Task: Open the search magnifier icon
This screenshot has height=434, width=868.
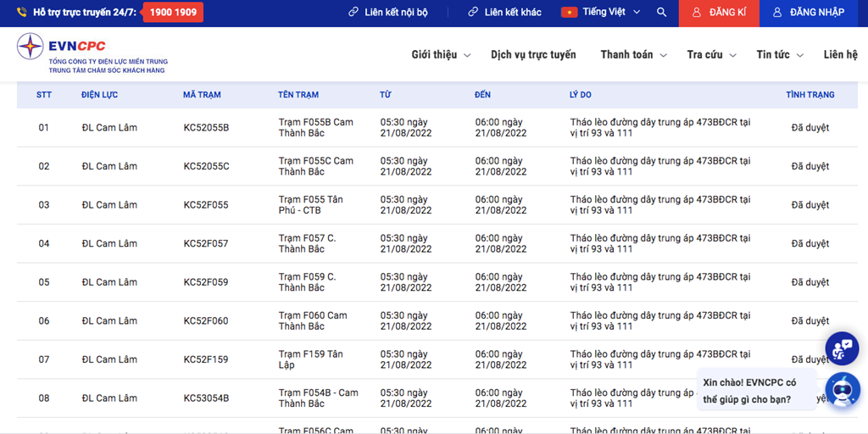Action: tap(661, 13)
